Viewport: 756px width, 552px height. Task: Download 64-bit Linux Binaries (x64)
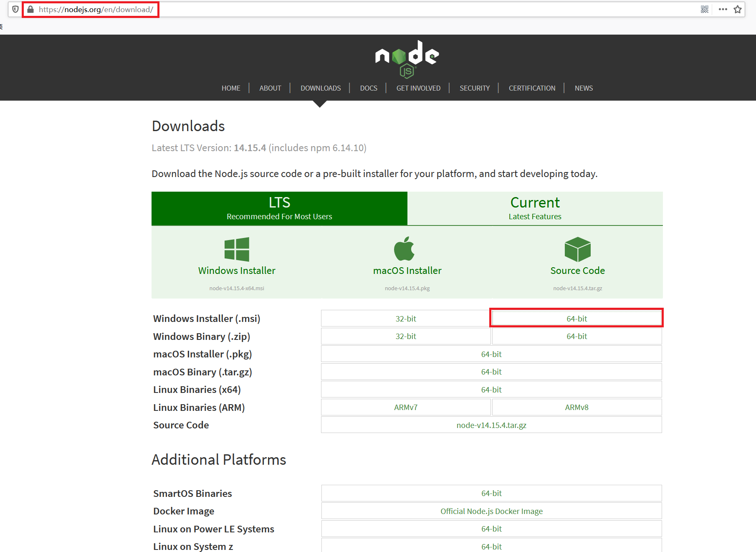(x=491, y=390)
